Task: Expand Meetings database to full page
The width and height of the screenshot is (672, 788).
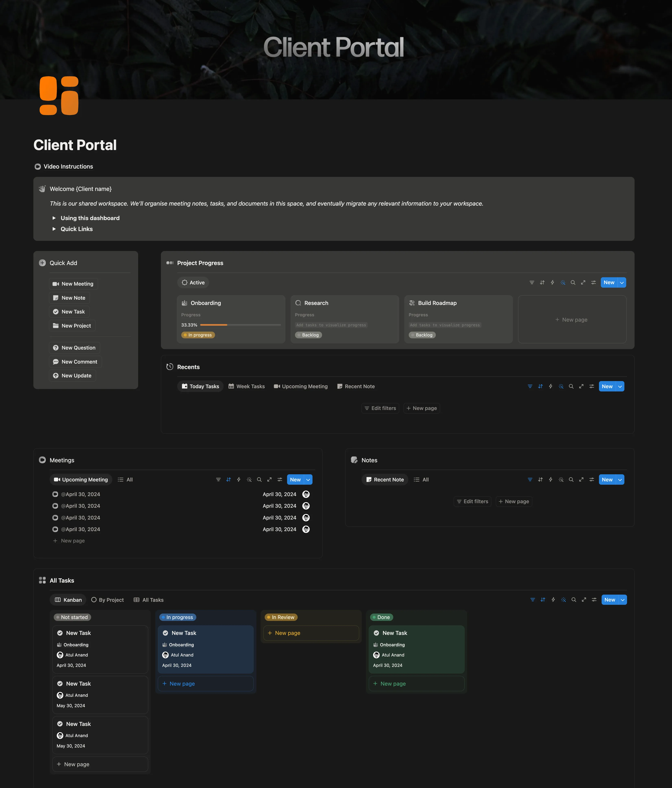Action: click(270, 480)
